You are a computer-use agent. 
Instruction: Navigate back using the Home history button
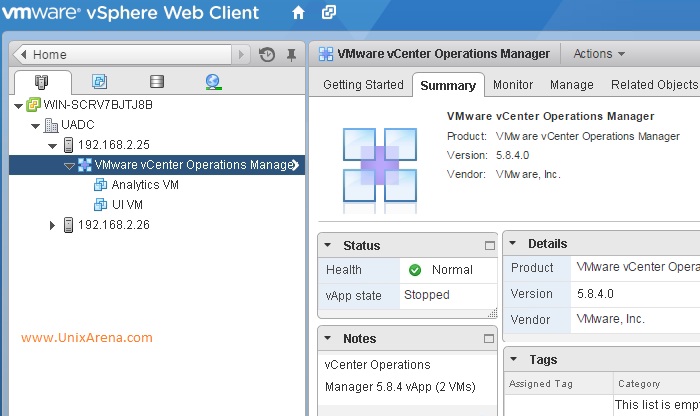coord(122,54)
